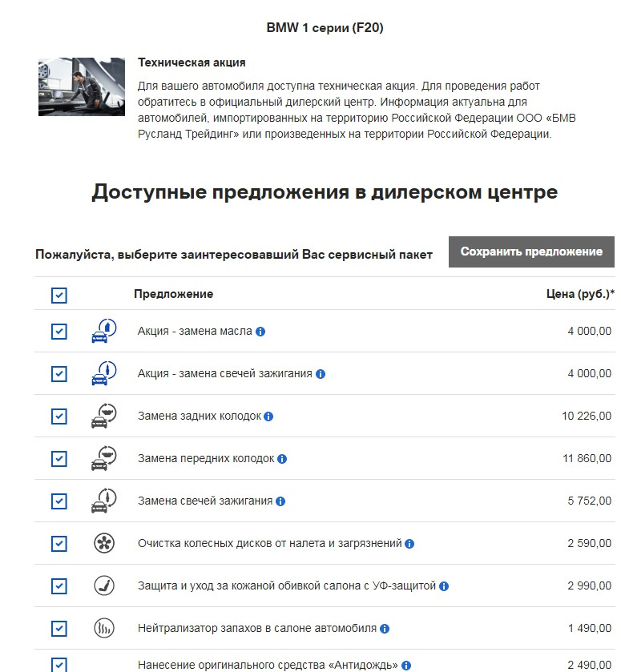
Task: Click the Сохранить предложение button
Action: pyautogui.click(x=531, y=251)
